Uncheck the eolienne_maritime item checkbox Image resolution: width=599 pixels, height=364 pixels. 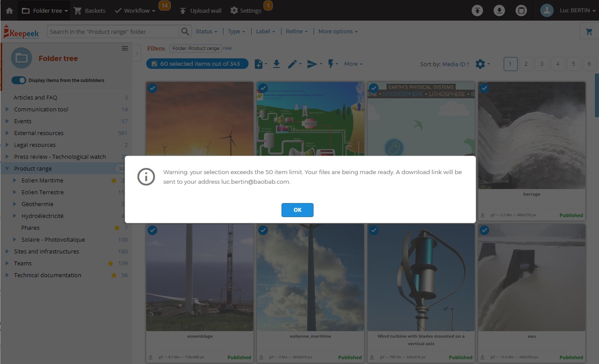(x=263, y=230)
